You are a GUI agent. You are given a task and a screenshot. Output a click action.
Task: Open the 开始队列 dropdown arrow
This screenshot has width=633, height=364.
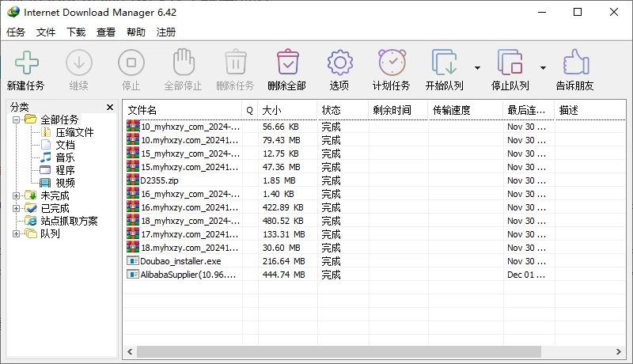click(x=477, y=68)
